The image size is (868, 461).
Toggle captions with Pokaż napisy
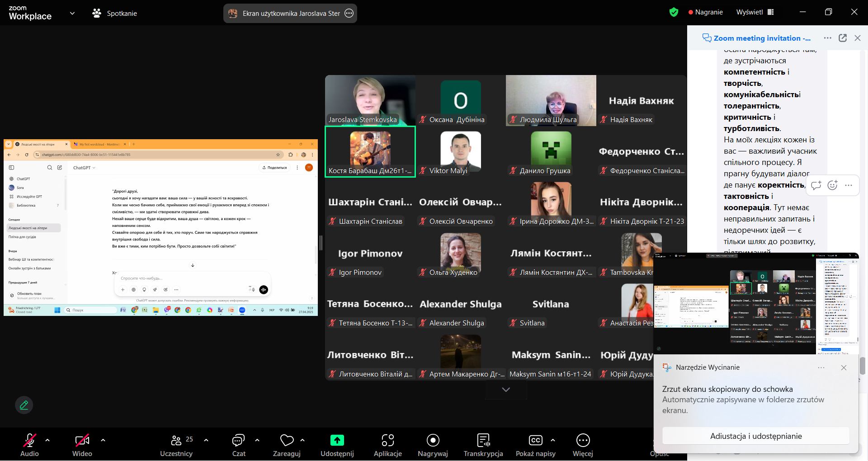[x=535, y=440]
